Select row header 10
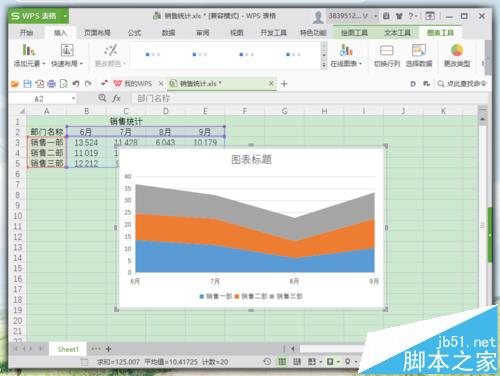Viewport: 500px width, 376px height. point(18,216)
